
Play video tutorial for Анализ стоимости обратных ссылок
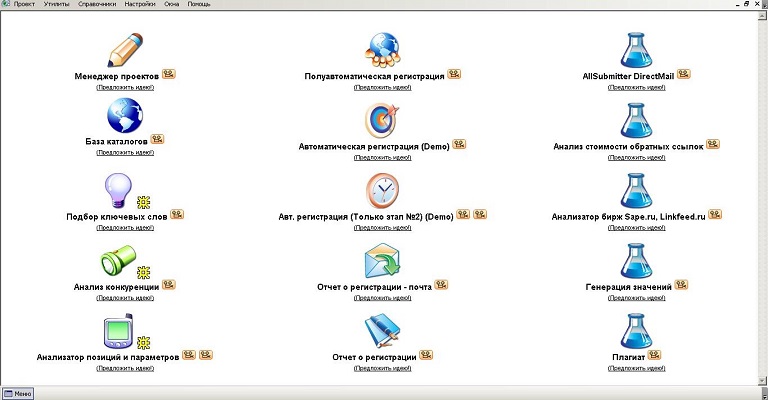[713, 144]
